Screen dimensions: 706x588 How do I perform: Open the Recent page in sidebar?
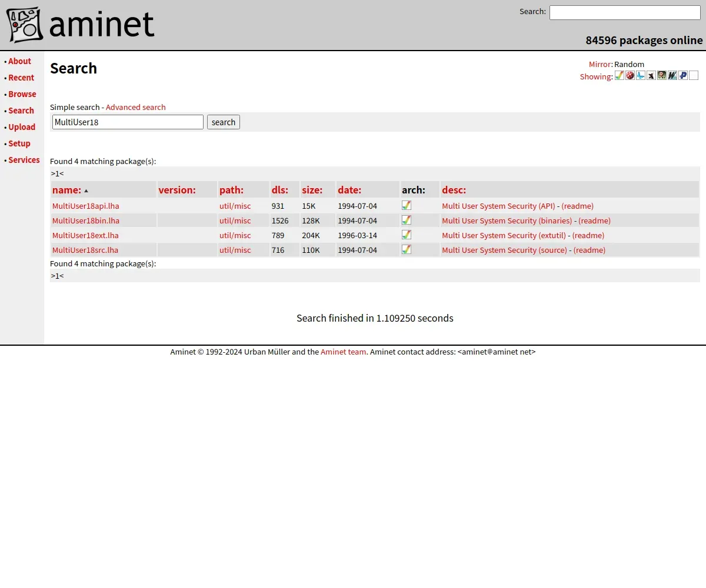pos(21,78)
